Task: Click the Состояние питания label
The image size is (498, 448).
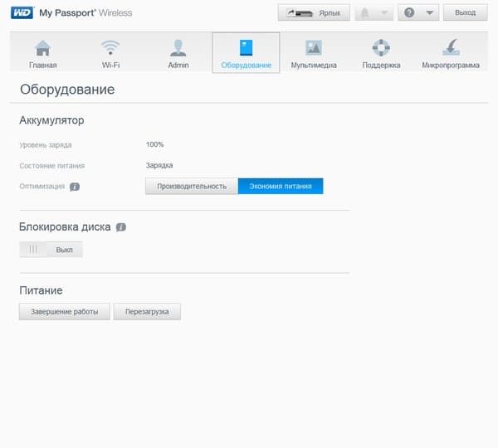Action: pyautogui.click(x=52, y=166)
